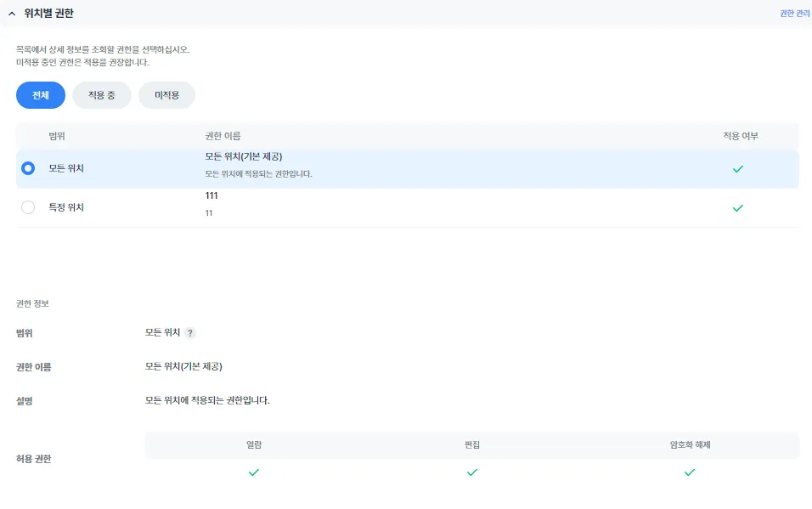
Task: Click the 적용 여부 column header
Action: point(741,136)
